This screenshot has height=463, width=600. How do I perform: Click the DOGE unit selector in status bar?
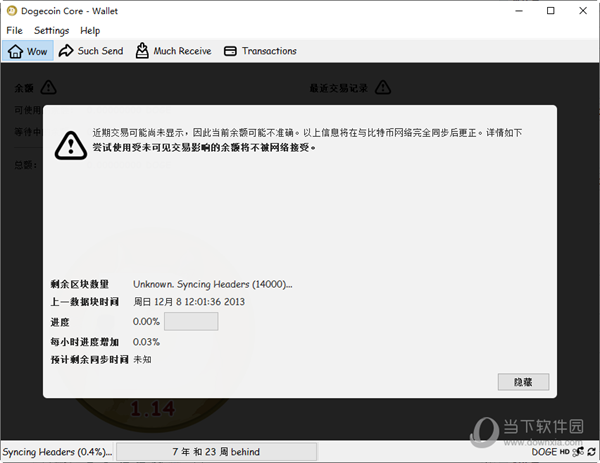[544, 452]
